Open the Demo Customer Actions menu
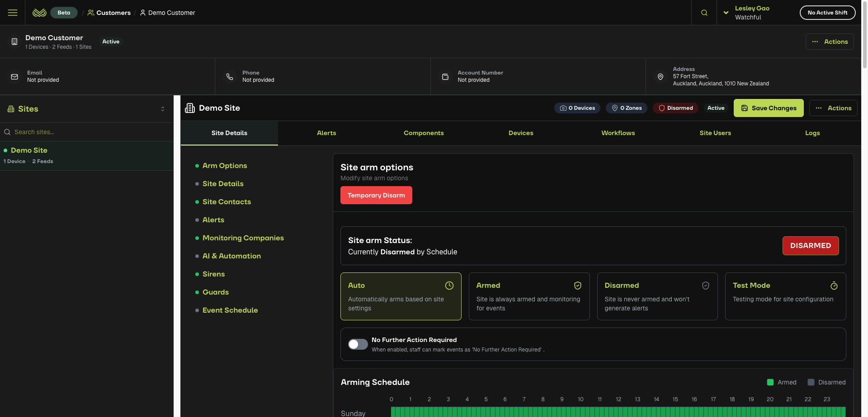Viewport: 868px width, 417px height. 829,42
